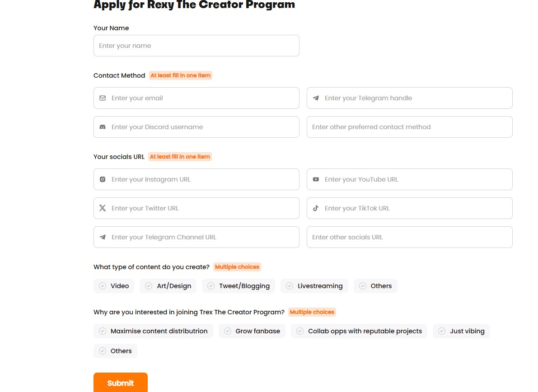Click the other preferred contact method field

point(410,127)
